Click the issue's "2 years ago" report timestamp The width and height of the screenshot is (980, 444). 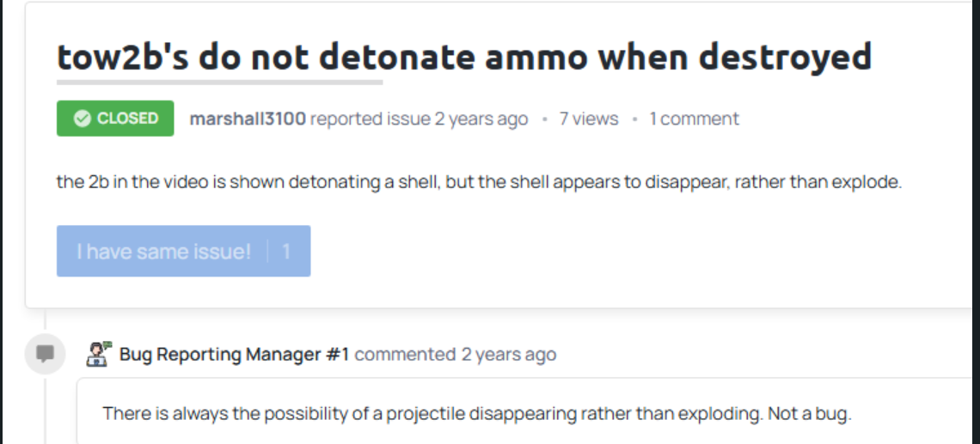pos(481,119)
